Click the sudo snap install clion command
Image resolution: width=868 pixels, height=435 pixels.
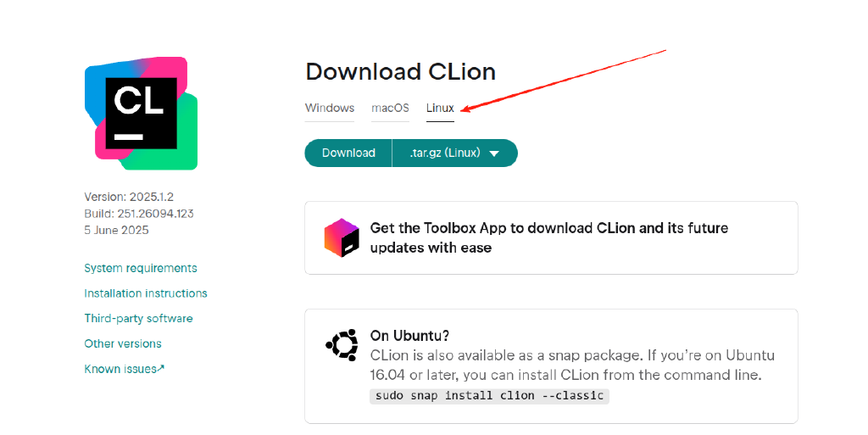pyautogui.click(x=489, y=396)
